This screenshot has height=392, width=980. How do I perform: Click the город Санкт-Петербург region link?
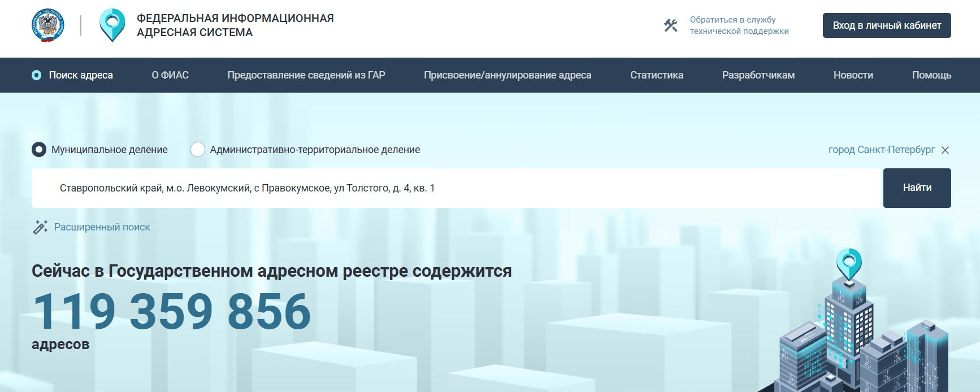(x=882, y=150)
